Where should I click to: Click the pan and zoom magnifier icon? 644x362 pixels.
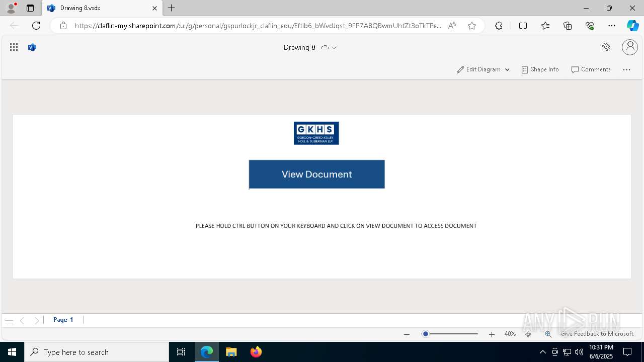point(548,334)
